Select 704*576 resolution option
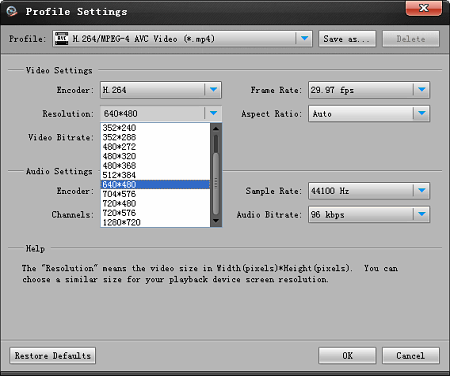 click(x=155, y=194)
